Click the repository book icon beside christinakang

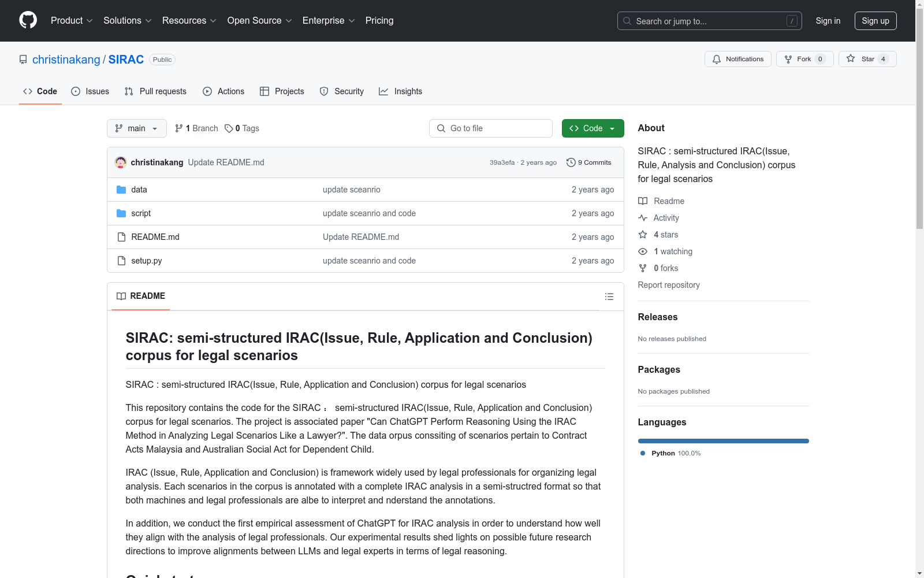click(x=23, y=60)
